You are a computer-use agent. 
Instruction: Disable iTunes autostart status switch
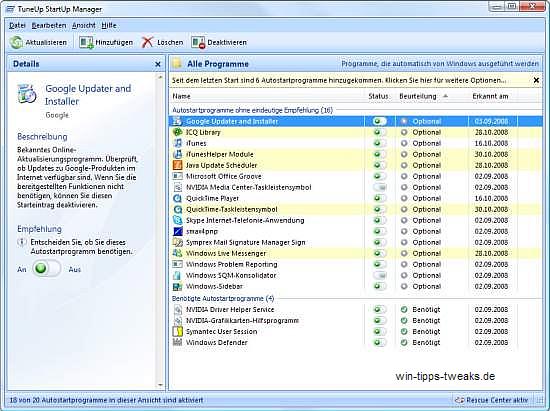pos(380,143)
